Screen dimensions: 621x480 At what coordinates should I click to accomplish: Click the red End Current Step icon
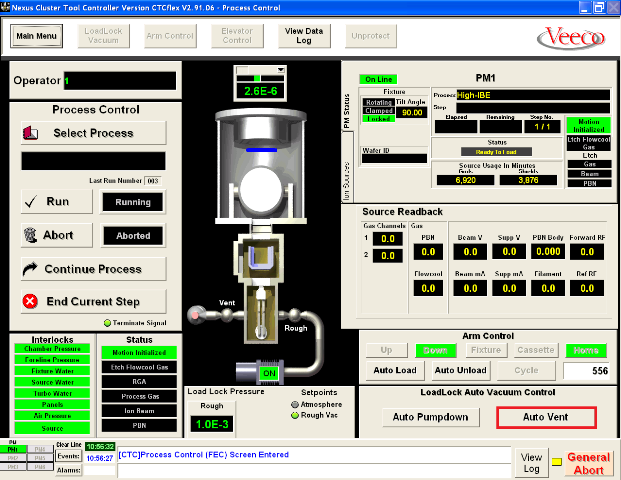(x=31, y=301)
